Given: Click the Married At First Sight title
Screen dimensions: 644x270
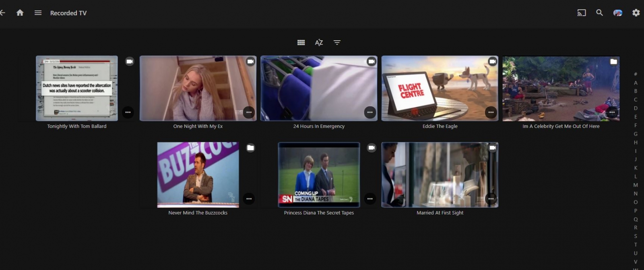Looking at the screenshot, I should tap(440, 213).
